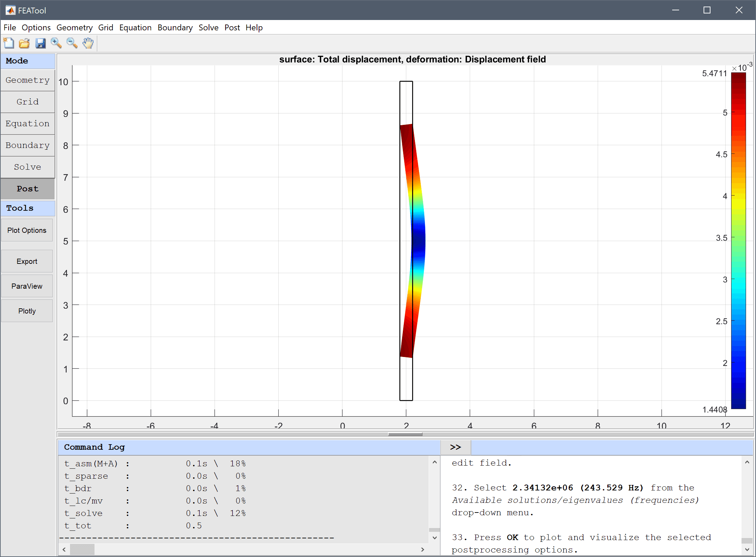Click the colorbar minimum 1.4408 label

click(715, 410)
